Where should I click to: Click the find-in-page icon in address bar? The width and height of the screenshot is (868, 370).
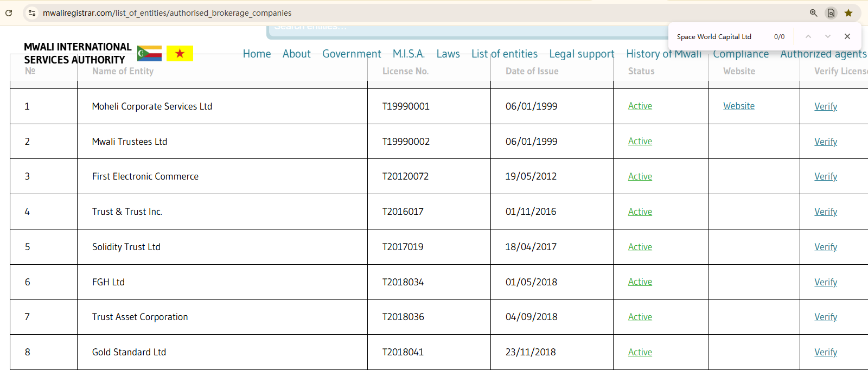point(831,13)
